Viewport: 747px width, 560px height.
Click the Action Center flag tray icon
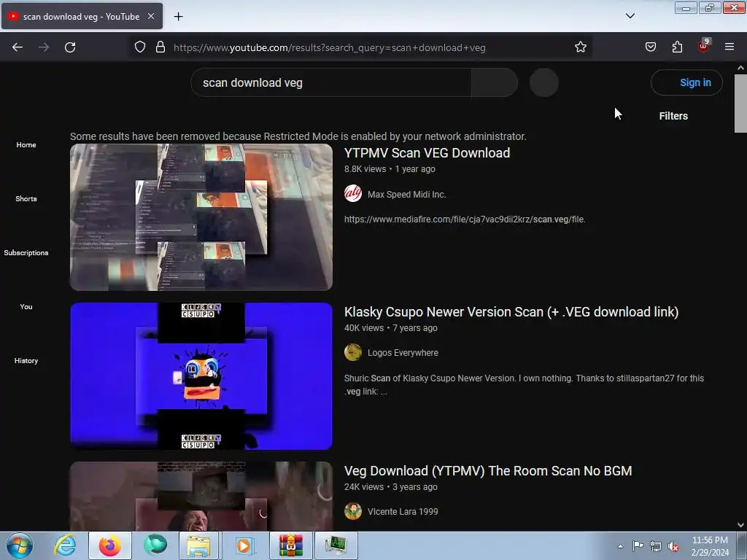coord(638,546)
